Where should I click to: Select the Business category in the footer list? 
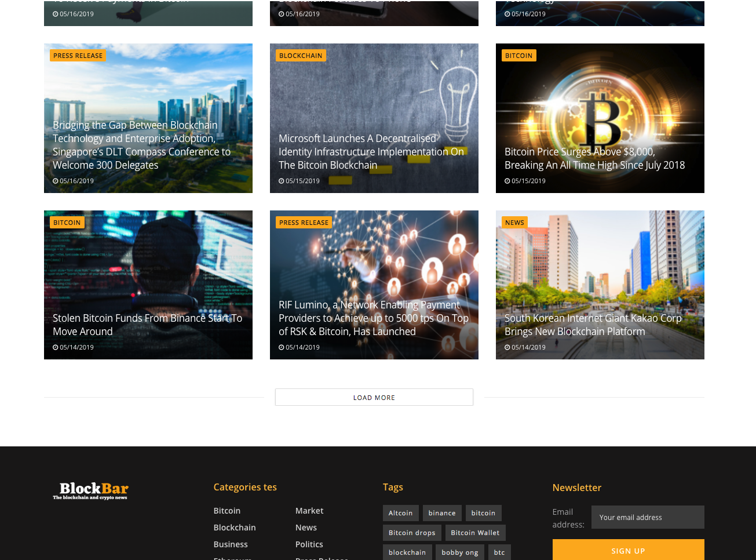click(231, 544)
